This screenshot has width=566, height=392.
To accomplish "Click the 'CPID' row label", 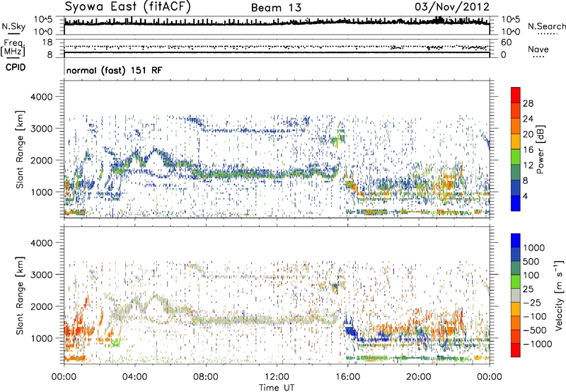I will click(16, 67).
